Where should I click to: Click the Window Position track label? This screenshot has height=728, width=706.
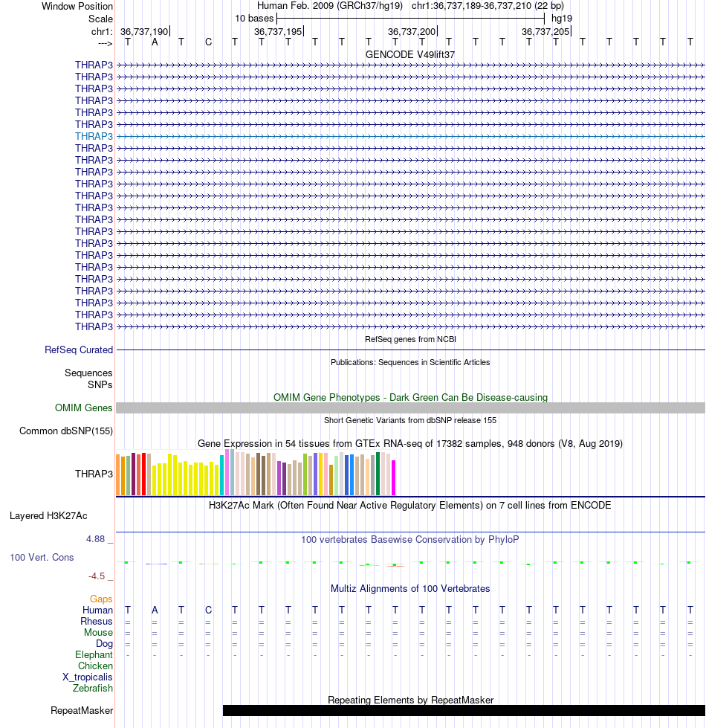(x=77, y=7)
